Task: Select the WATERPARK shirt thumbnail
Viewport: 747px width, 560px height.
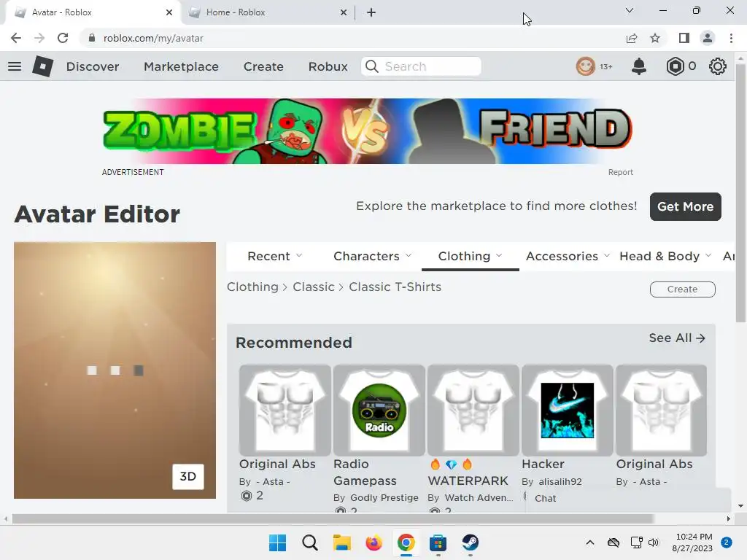Action: [473, 411]
